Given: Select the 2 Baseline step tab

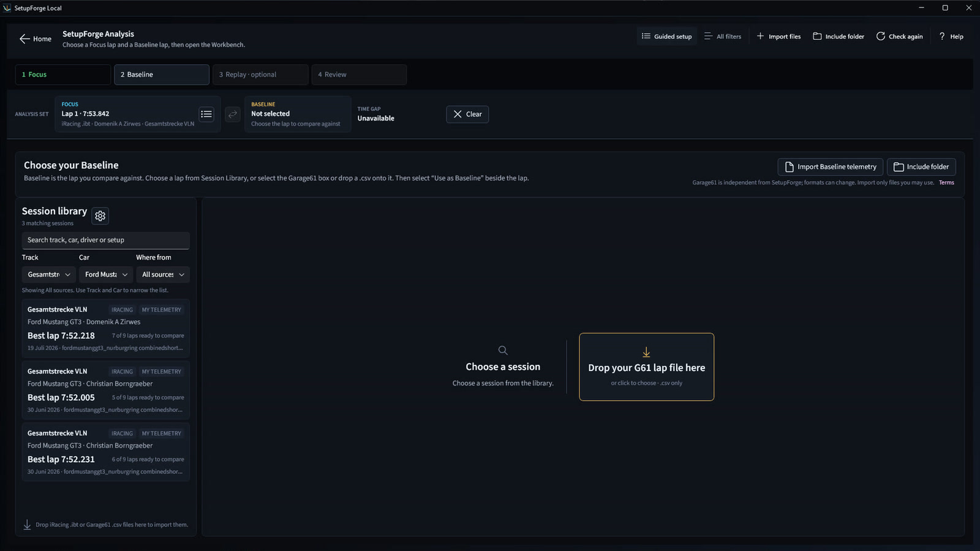Looking at the screenshot, I should (x=162, y=75).
